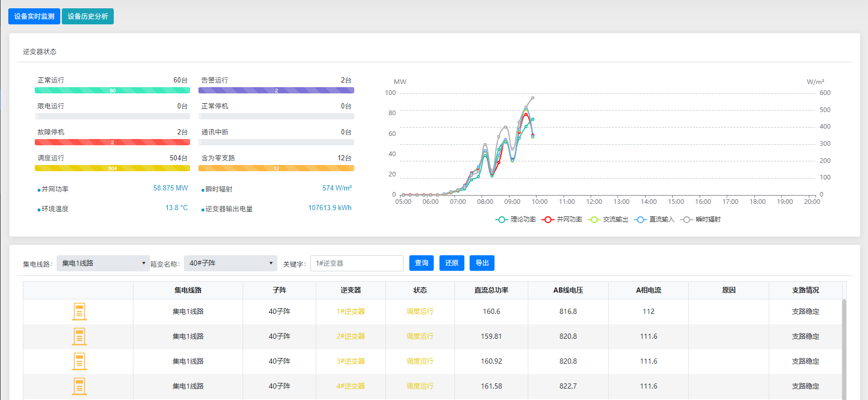Click the 还原 button
The width and height of the screenshot is (868, 400).
(x=452, y=263)
